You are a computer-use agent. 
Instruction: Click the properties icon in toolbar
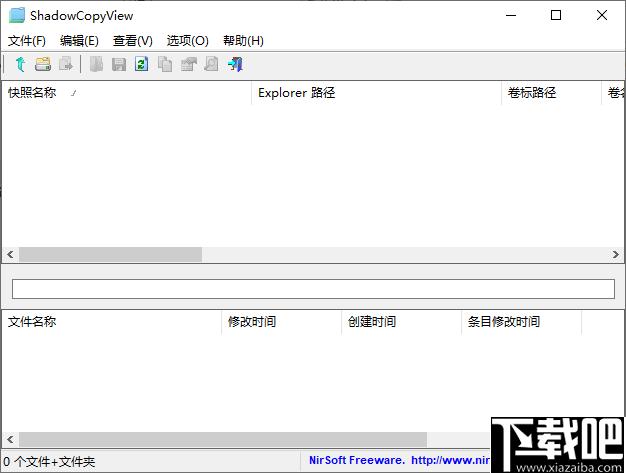click(x=189, y=64)
